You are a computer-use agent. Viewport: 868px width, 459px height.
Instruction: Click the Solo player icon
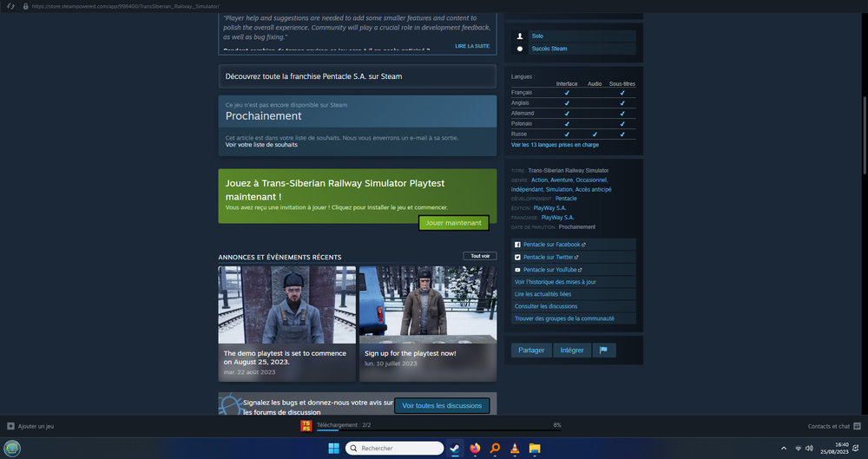pos(519,36)
